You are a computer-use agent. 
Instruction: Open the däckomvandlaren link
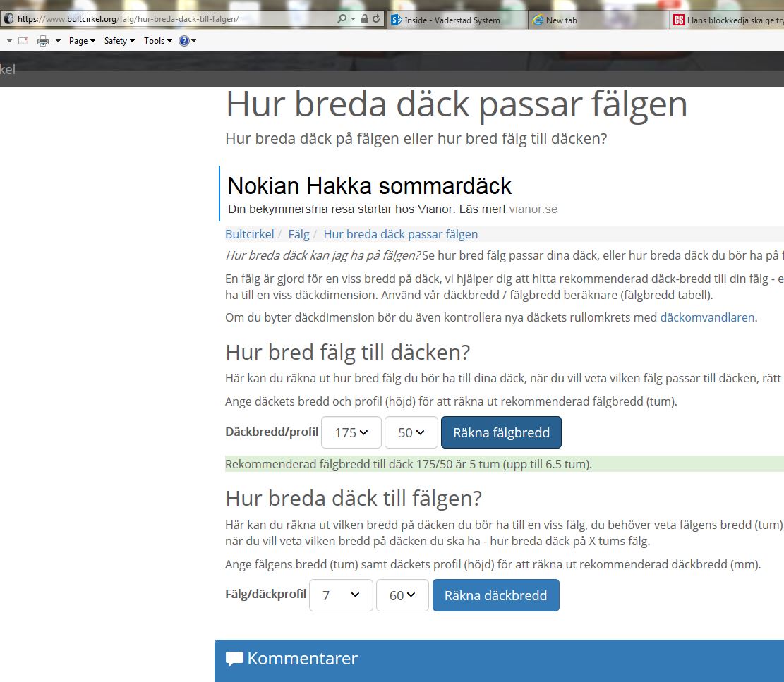tap(706, 318)
